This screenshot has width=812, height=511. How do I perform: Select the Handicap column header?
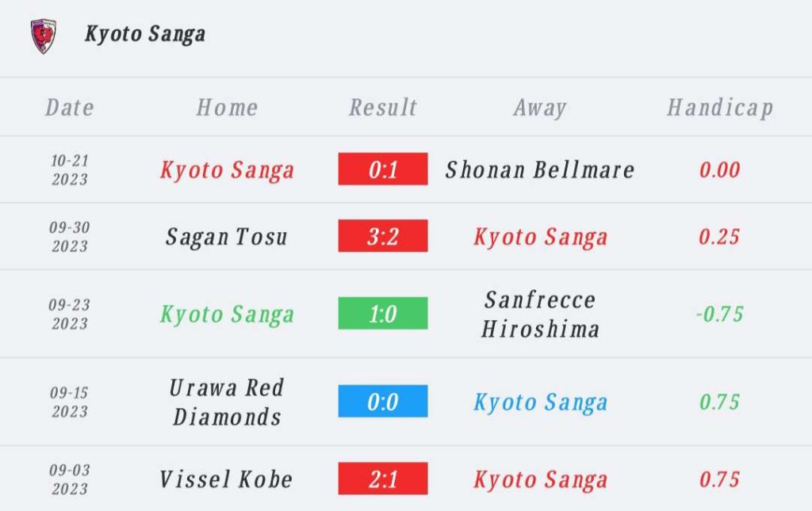point(720,108)
